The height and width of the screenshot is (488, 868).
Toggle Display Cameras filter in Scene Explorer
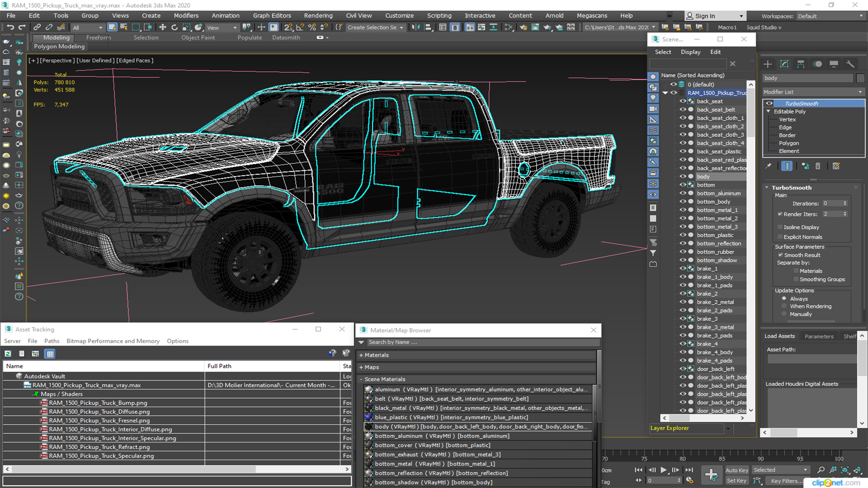click(x=653, y=109)
